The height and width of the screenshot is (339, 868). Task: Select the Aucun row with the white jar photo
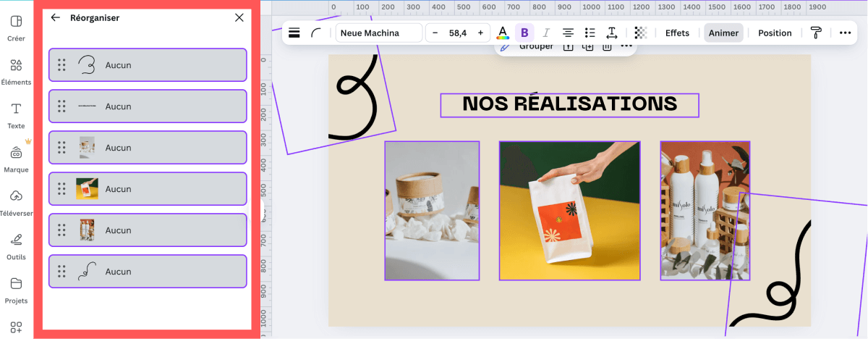pos(148,148)
